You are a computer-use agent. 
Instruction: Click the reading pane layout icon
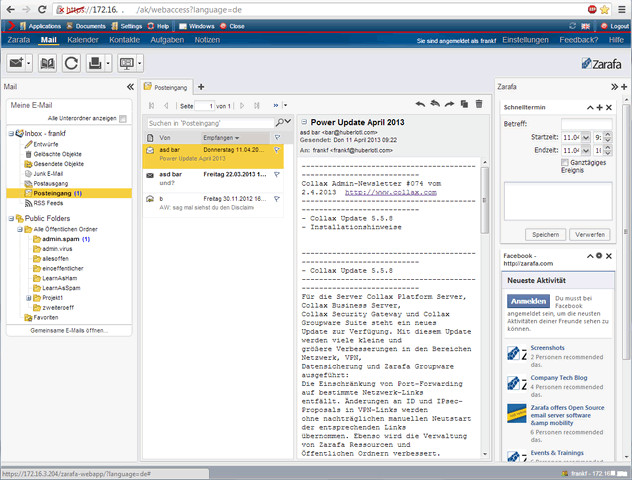click(x=127, y=63)
